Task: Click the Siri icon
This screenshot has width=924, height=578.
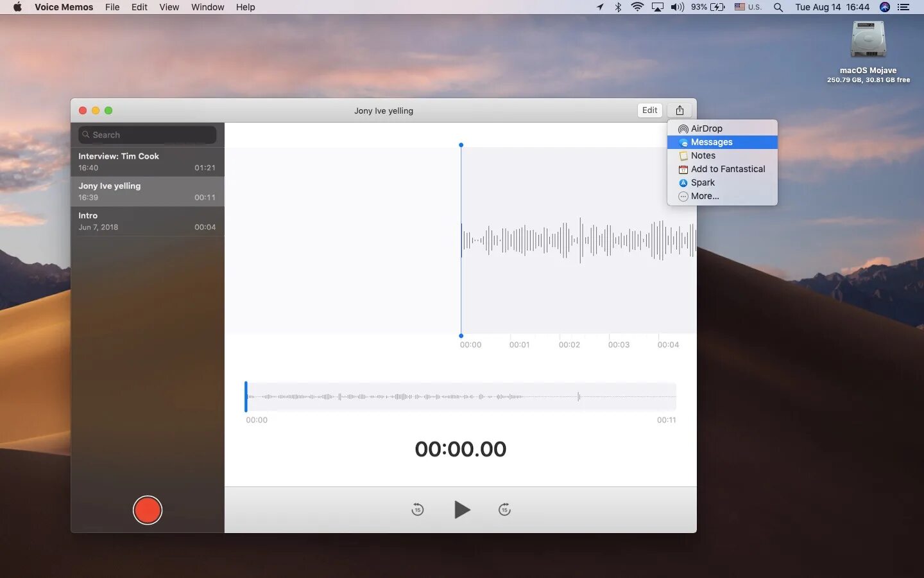Action: click(x=885, y=7)
